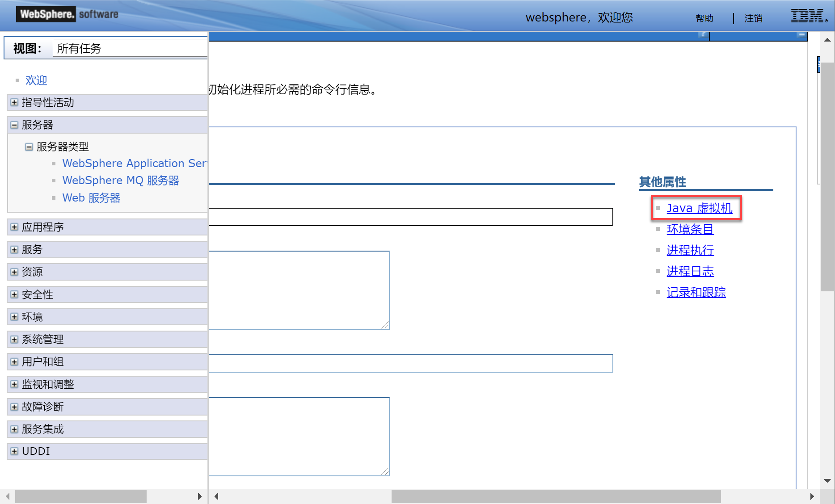The height and width of the screenshot is (504, 835).
Task: Open the 进程日志 link
Action: [x=690, y=271]
